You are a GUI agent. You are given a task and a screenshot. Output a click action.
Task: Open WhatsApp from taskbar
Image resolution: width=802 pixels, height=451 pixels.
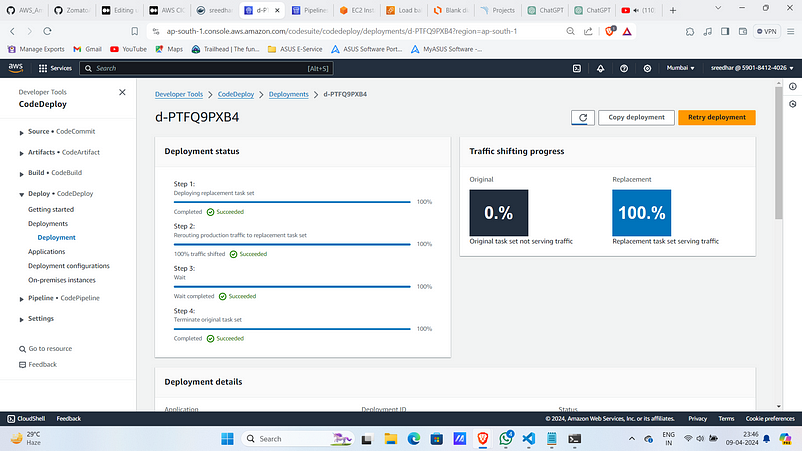506,438
